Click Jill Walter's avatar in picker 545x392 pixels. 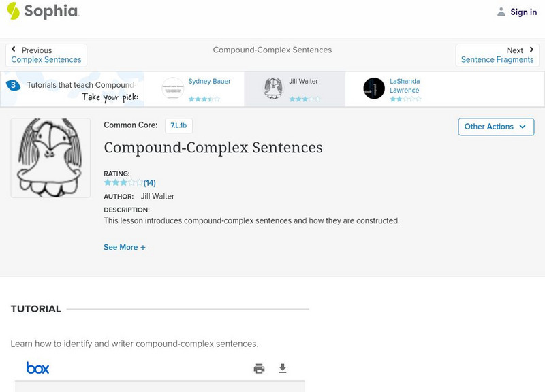coord(273,88)
